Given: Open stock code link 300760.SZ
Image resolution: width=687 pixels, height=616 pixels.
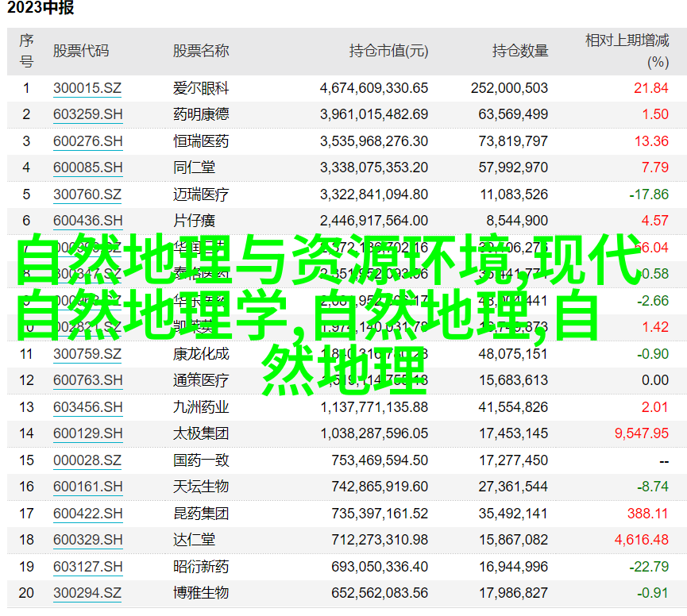Looking at the screenshot, I should coord(87,194).
